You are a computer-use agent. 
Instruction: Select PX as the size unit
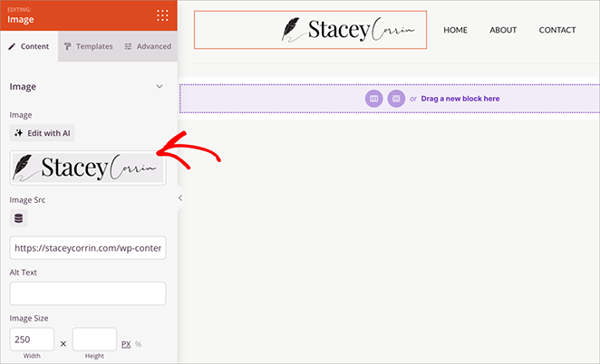point(126,344)
